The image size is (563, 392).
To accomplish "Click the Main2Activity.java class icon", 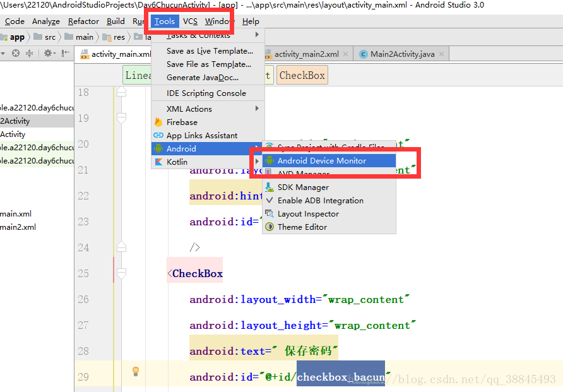I will (x=364, y=54).
